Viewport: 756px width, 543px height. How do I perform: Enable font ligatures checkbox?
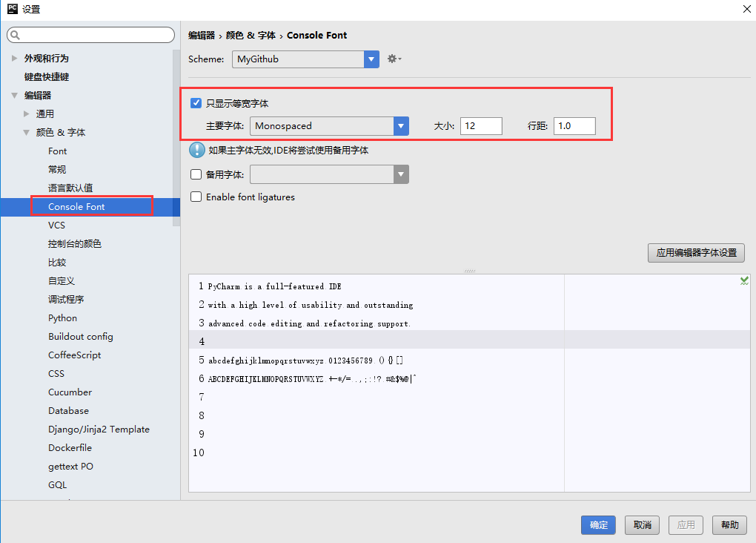(196, 197)
